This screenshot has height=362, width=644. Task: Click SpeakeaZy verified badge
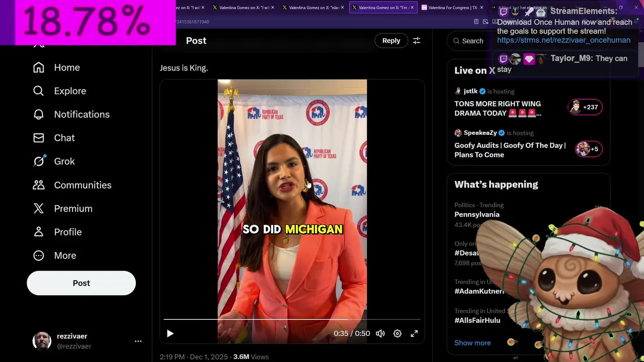pos(502,133)
